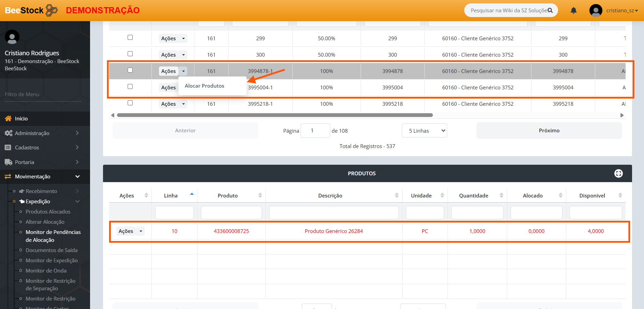Choose Alocar Produtos from the menu
Screen dimensions: 644x309
(x=204, y=86)
